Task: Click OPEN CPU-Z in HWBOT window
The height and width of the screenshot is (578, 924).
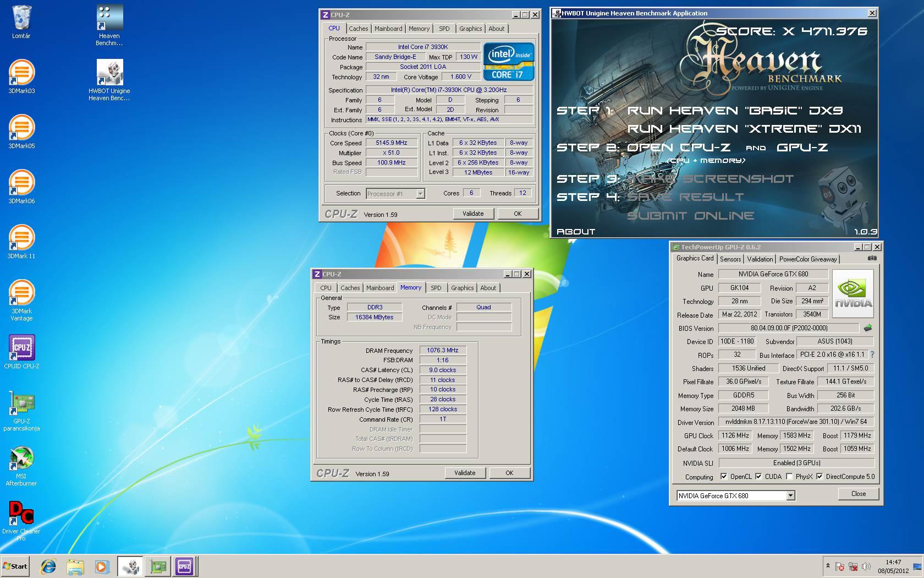Action: coord(679,148)
